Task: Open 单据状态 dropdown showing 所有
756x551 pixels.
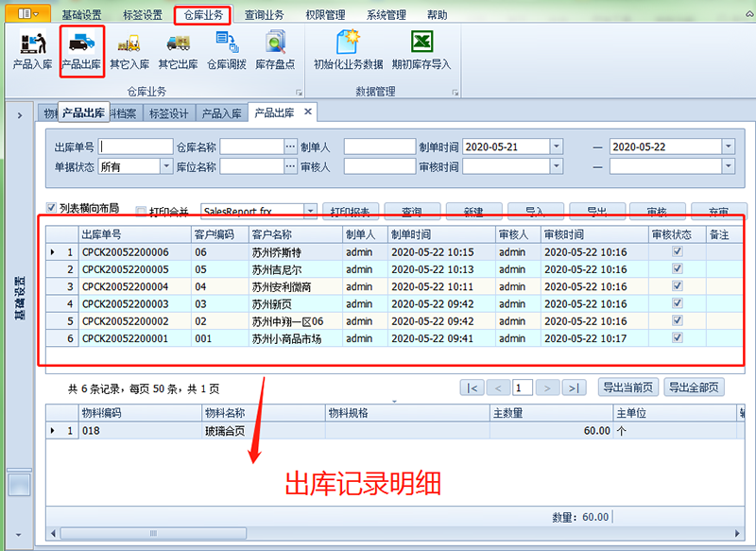Action: click(166, 166)
